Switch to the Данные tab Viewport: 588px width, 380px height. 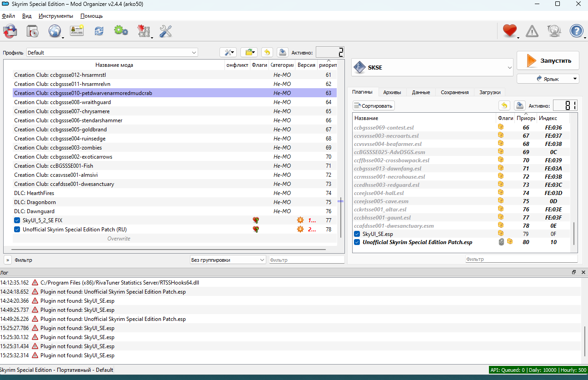click(421, 92)
